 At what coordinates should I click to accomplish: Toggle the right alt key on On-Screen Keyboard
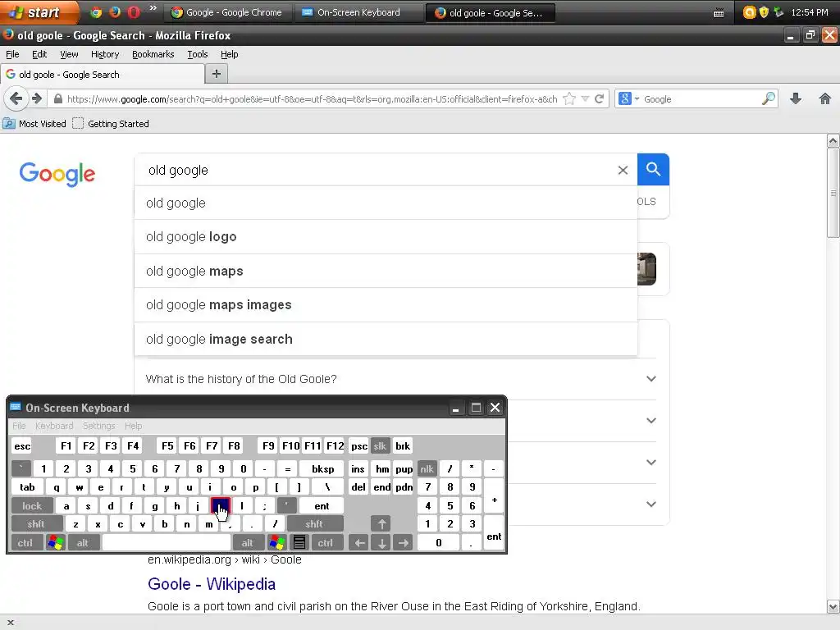[x=248, y=543]
